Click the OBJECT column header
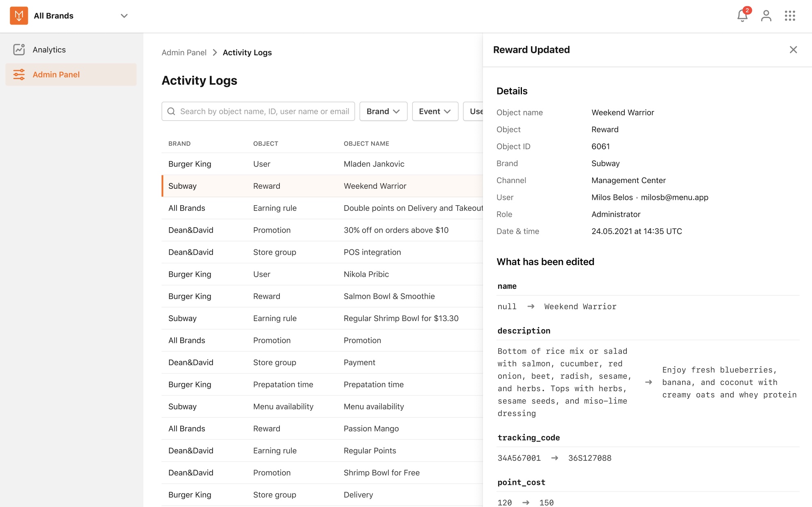The height and width of the screenshot is (507, 812). (265, 144)
